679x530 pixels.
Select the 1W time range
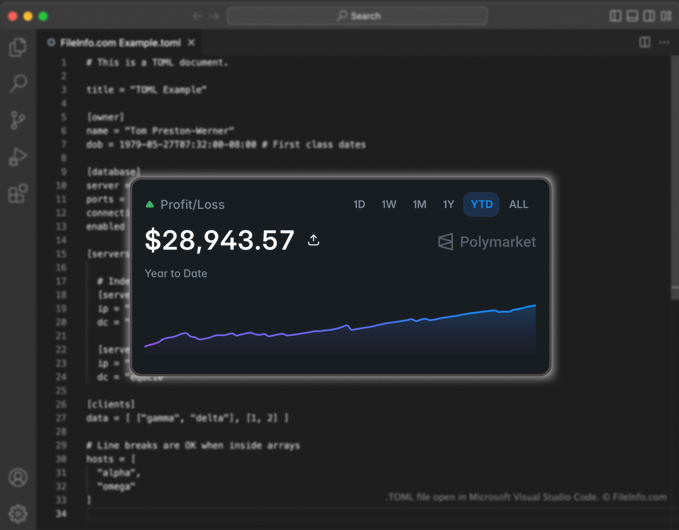(389, 204)
